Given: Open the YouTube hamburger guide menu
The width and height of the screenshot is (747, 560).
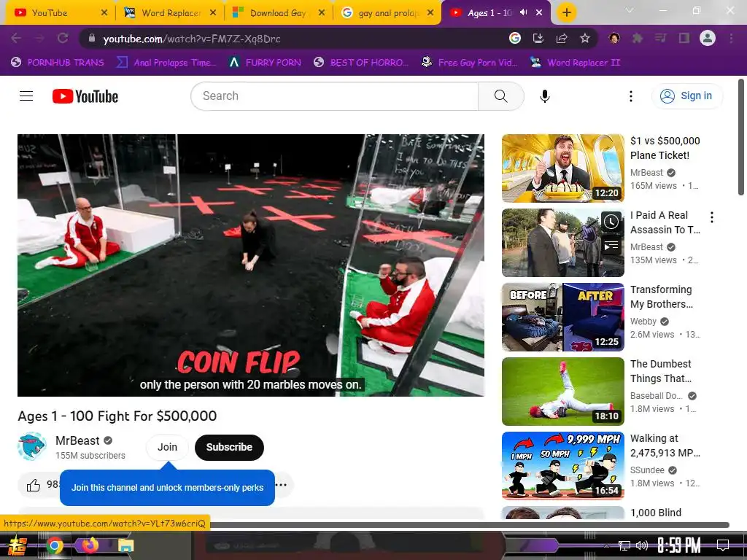Looking at the screenshot, I should coord(26,96).
